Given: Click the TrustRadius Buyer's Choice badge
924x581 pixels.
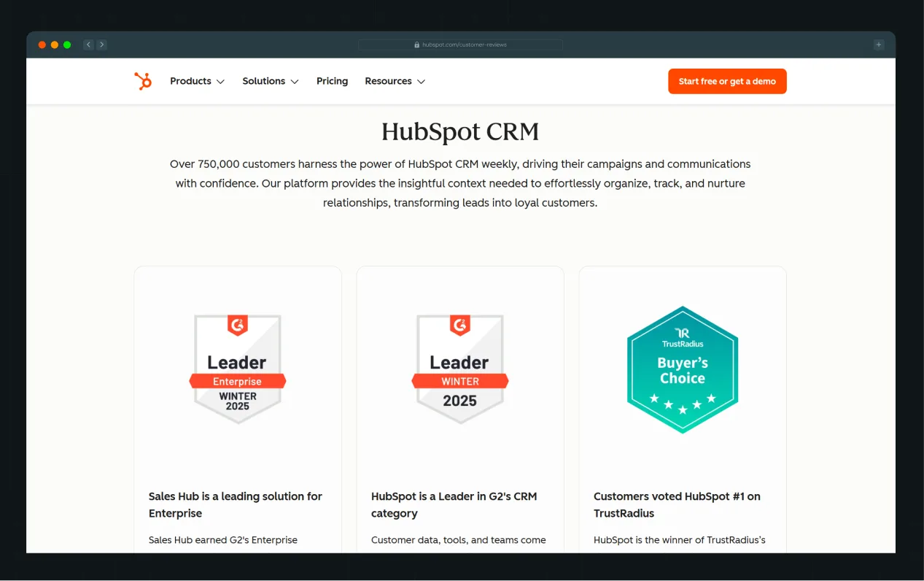Looking at the screenshot, I should 683,369.
